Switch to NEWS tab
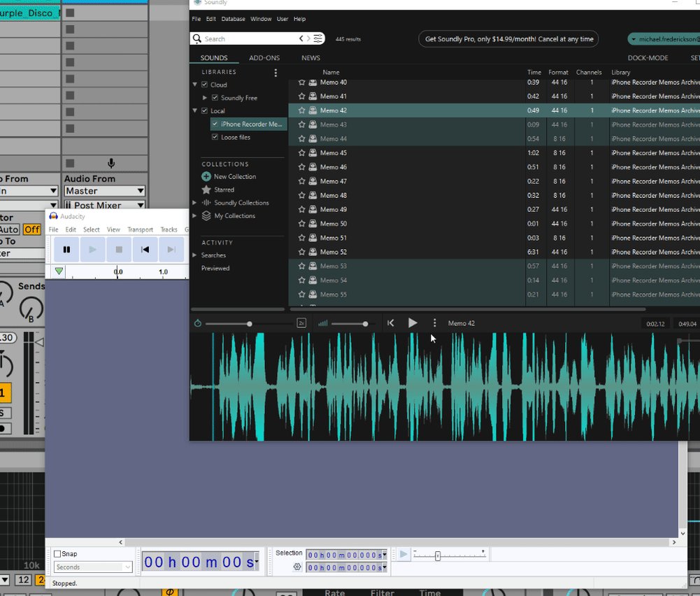This screenshot has height=596, width=700. click(x=310, y=57)
